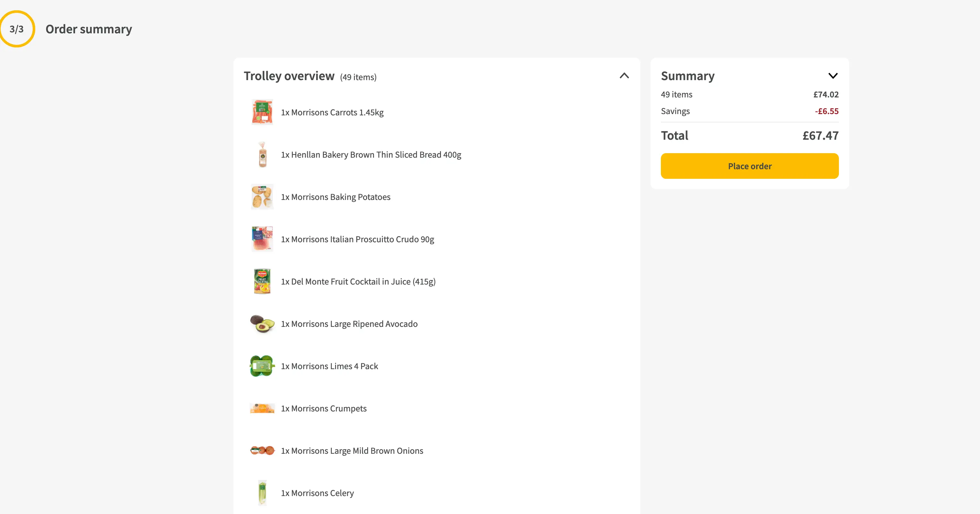Click the Brown Onions product image
The image size is (980, 514).
point(262,451)
